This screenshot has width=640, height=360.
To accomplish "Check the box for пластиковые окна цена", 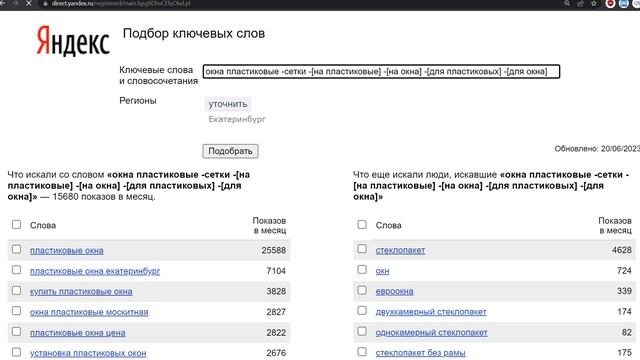I will (16, 331).
